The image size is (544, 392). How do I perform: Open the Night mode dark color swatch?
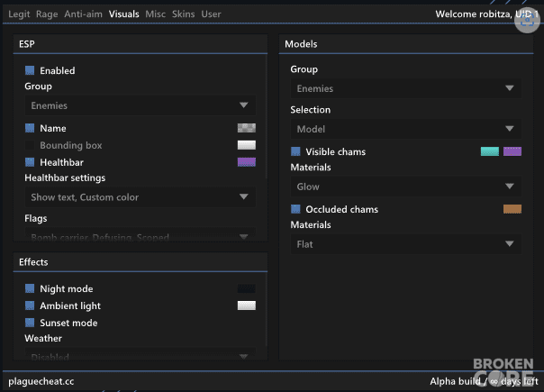point(247,288)
